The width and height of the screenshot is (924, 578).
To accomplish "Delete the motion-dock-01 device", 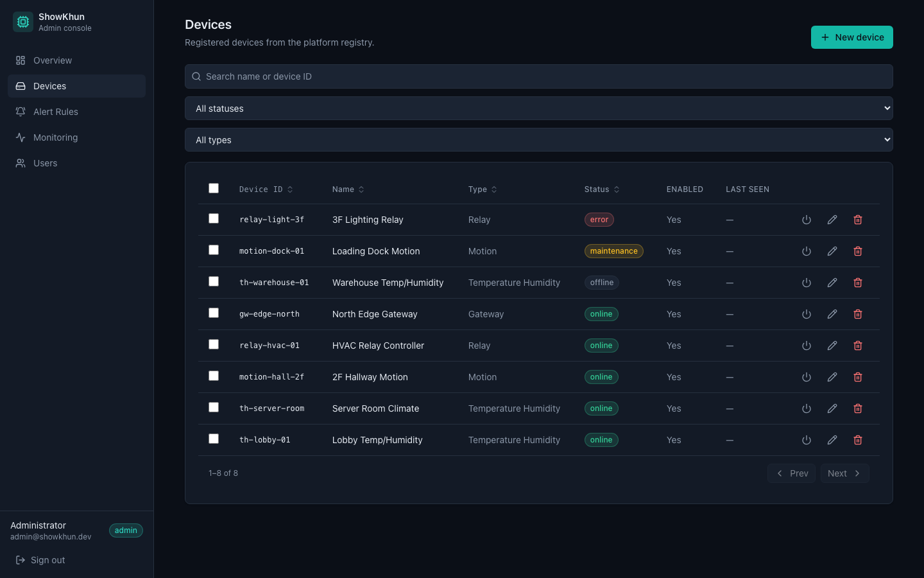I will click(858, 251).
